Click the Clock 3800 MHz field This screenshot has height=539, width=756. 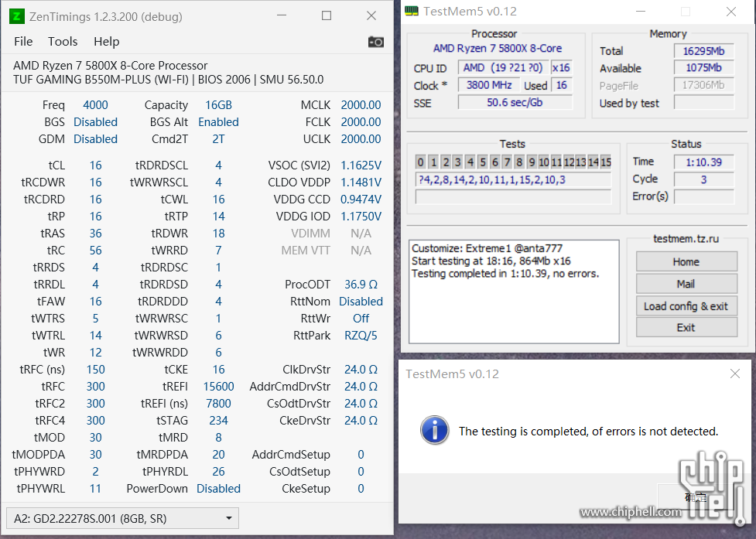[x=489, y=85]
